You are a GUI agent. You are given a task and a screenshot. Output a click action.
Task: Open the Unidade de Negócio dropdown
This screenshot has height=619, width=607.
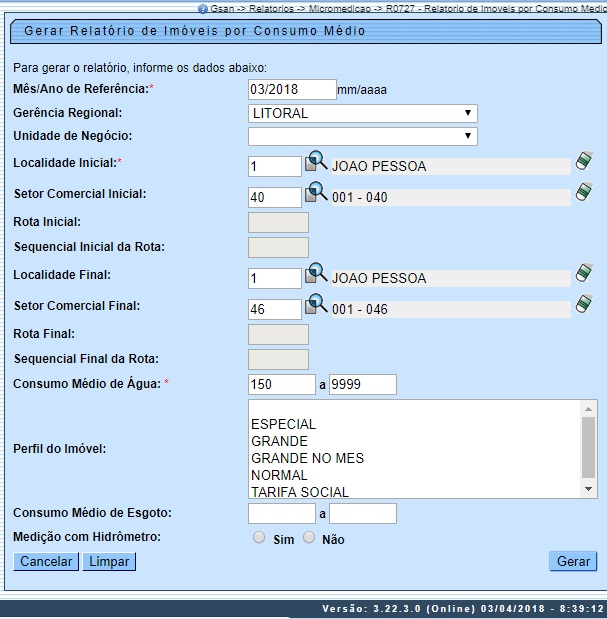362,136
